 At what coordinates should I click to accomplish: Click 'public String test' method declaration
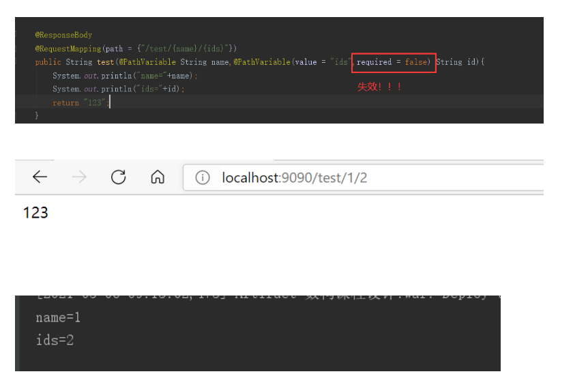pos(74,62)
